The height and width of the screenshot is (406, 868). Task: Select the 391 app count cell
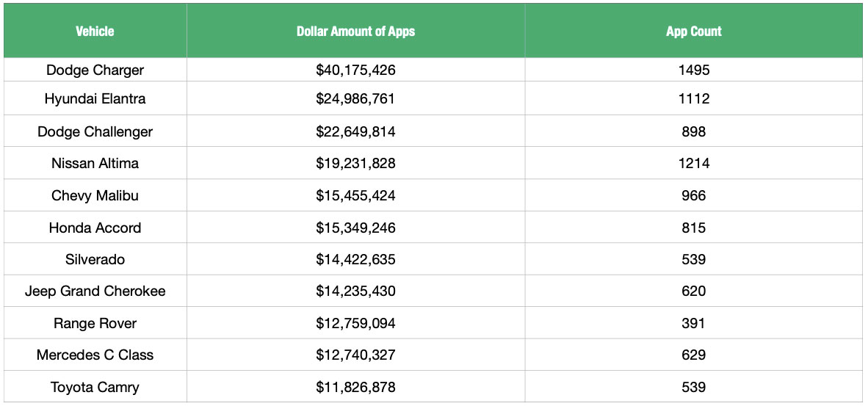(693, 324)
